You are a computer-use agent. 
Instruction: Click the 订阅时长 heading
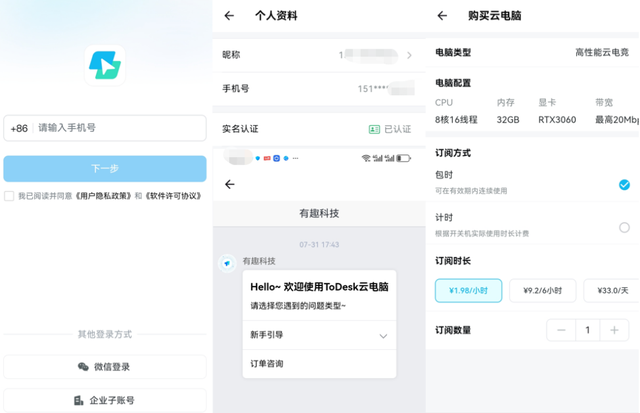pos(453,261)
